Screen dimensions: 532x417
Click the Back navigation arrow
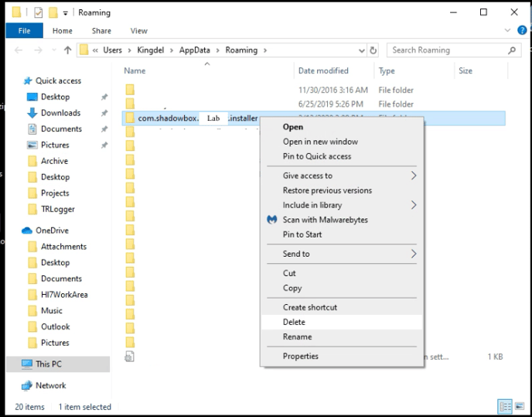click(x=19, y=50)
